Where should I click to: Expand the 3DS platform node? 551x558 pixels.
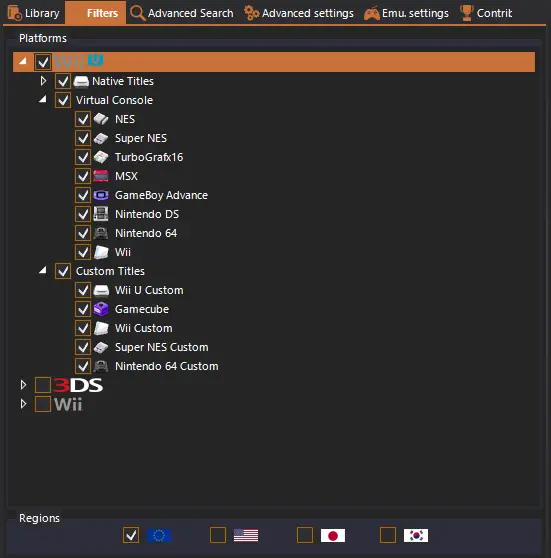click(23, 385)
